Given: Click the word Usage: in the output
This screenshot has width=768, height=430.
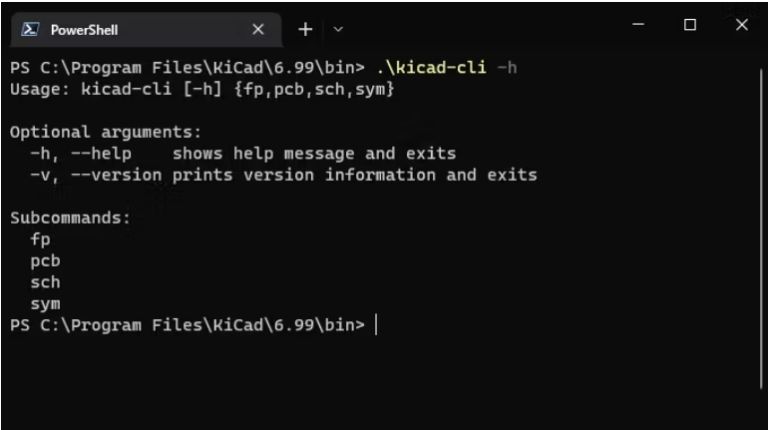Looking at the screenshot, I should tap(38, 90).
